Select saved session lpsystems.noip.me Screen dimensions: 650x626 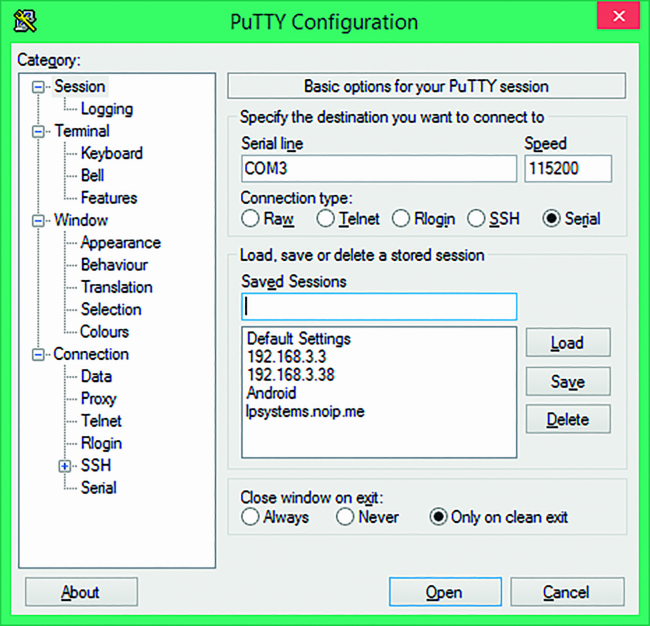tap(306, 412)
